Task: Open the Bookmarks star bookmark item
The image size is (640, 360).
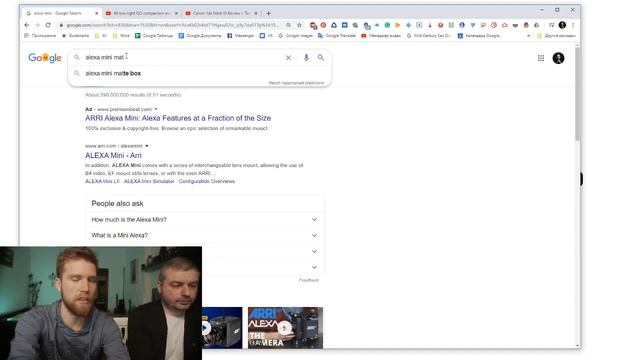Action: [76, 36]
